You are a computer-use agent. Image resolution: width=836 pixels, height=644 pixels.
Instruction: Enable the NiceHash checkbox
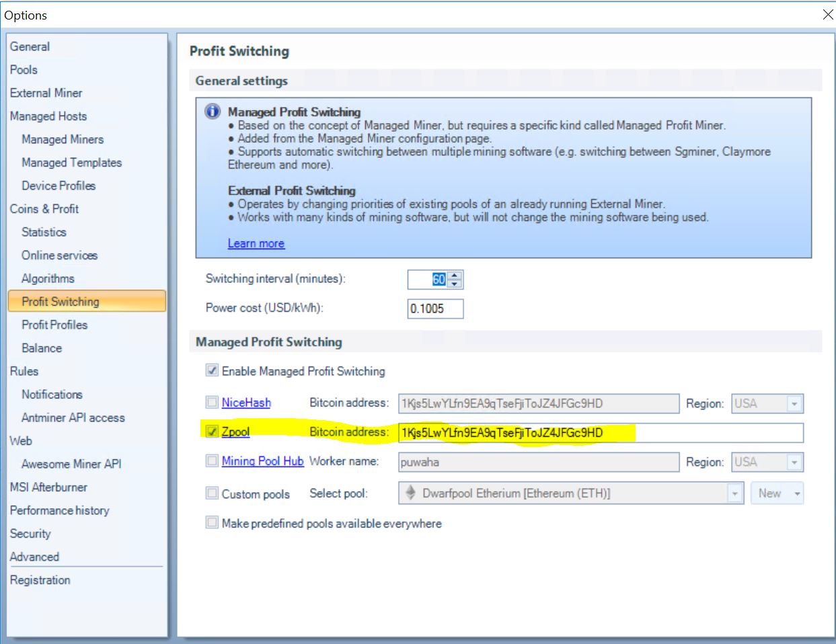point(212,402)
